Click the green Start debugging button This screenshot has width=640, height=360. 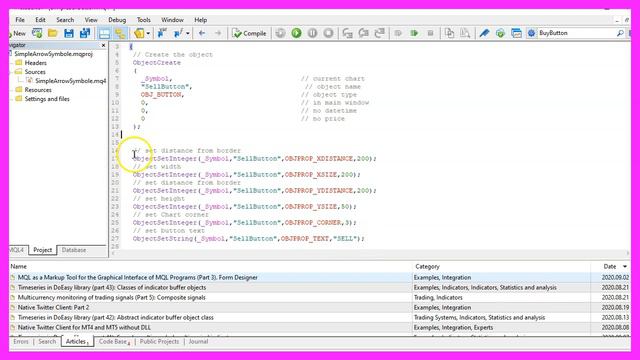pyautogui.click(x=296, y=33)
